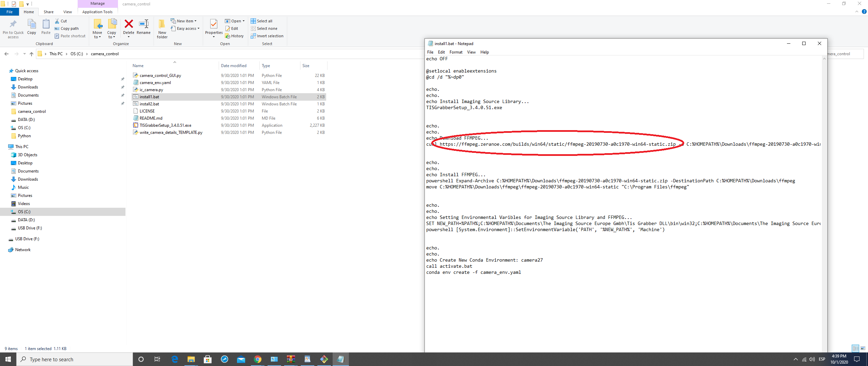Open the New item dropdown
The image size is (868, 366).
click(184, 21)
